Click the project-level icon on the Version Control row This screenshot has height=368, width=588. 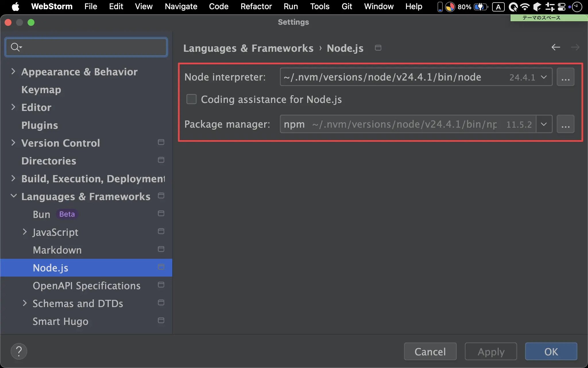[x=161, y=142]
